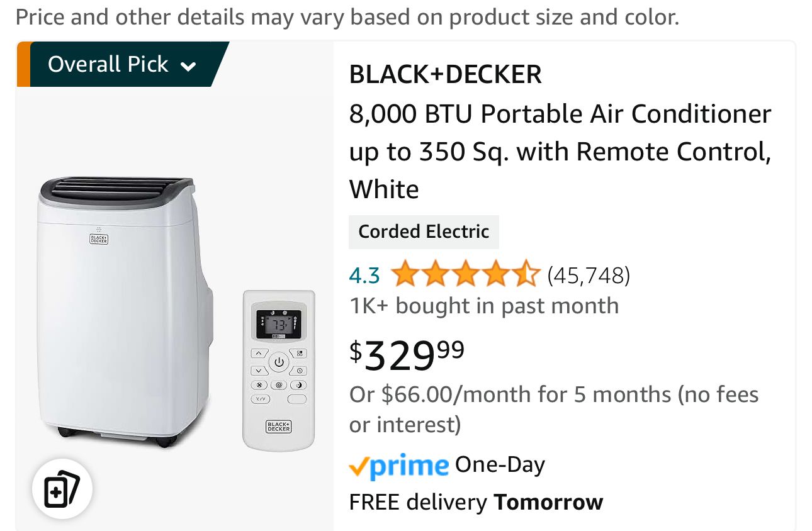Click the remote's LCD display showing 73
The image size is (812, 531).
278,325
